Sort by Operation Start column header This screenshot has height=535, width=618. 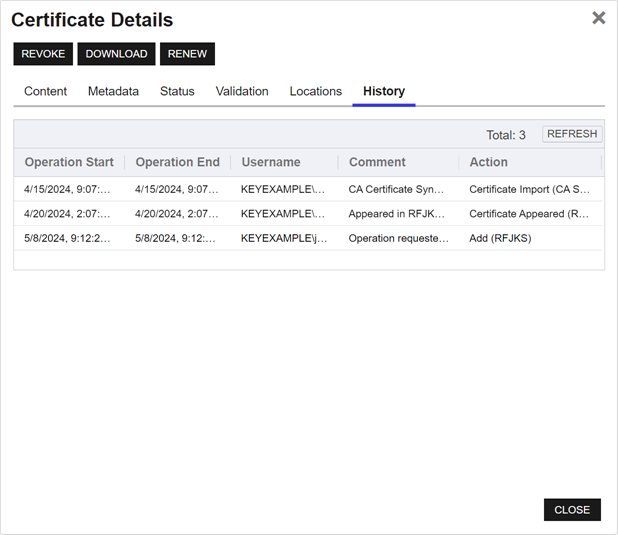click(69, 162)
